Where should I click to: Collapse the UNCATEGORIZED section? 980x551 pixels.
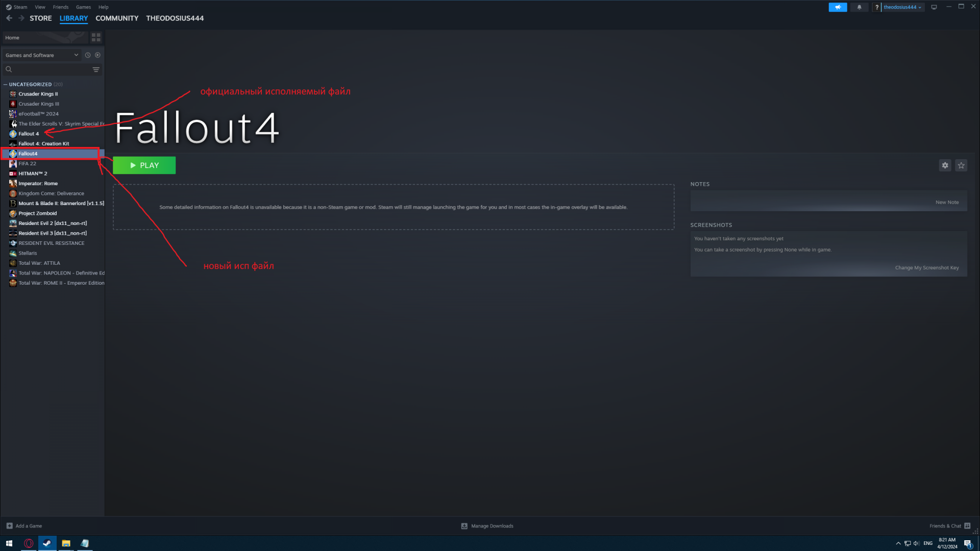point(6,85)
